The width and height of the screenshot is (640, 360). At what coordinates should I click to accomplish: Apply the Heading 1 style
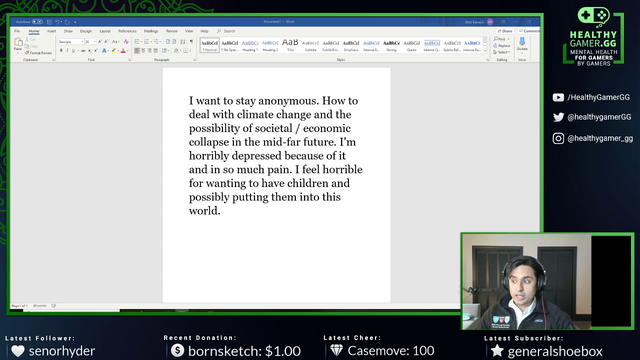click(250, 45)
